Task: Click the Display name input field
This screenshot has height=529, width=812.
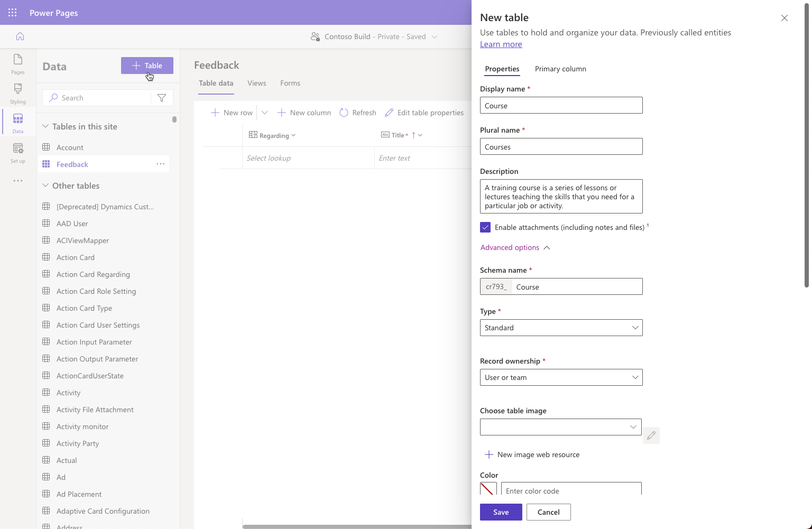Action: 560,105
